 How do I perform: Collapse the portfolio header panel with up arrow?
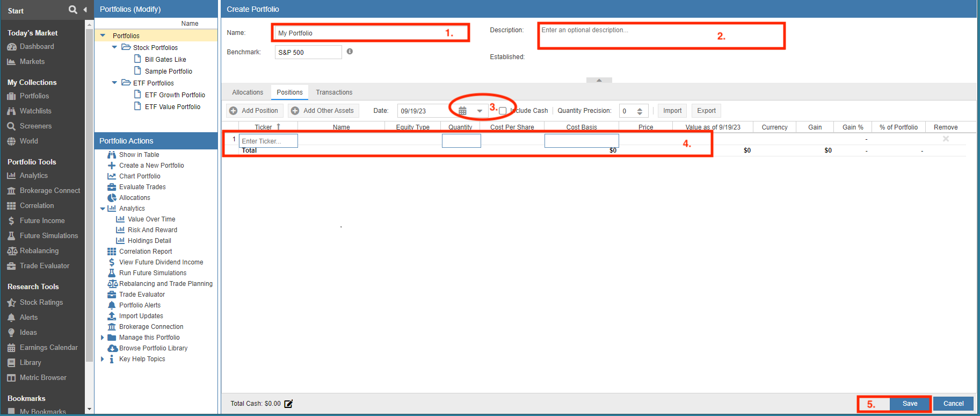pos(599,80)
